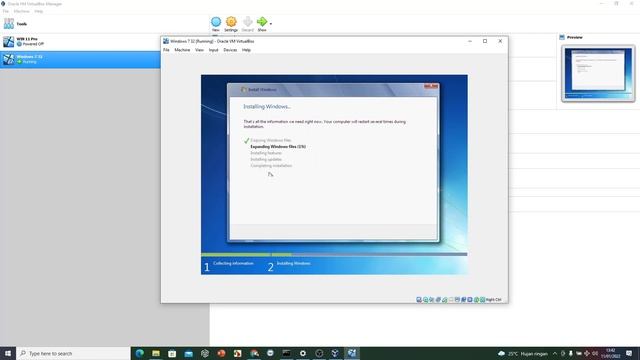Maximize the Windows 7 32 VM window
The width and height of the screenshot is (640, 360).
[x=485, y=41]
